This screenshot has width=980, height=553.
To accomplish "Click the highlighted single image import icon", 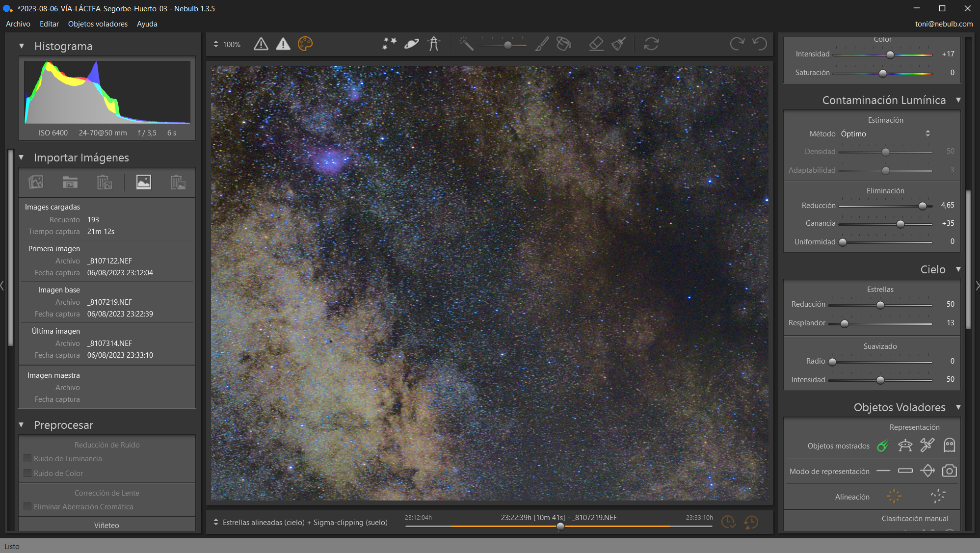I will (144, 182).
